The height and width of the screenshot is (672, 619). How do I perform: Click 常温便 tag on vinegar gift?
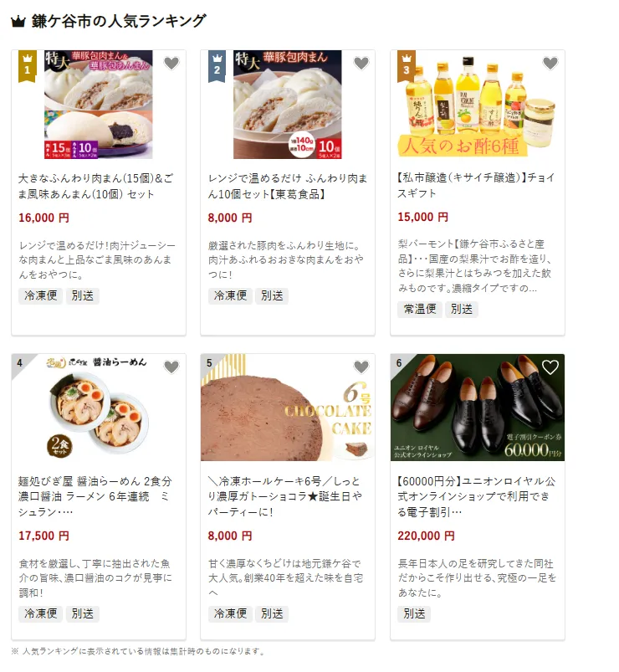pyautogui.click(x=420, y=309)
